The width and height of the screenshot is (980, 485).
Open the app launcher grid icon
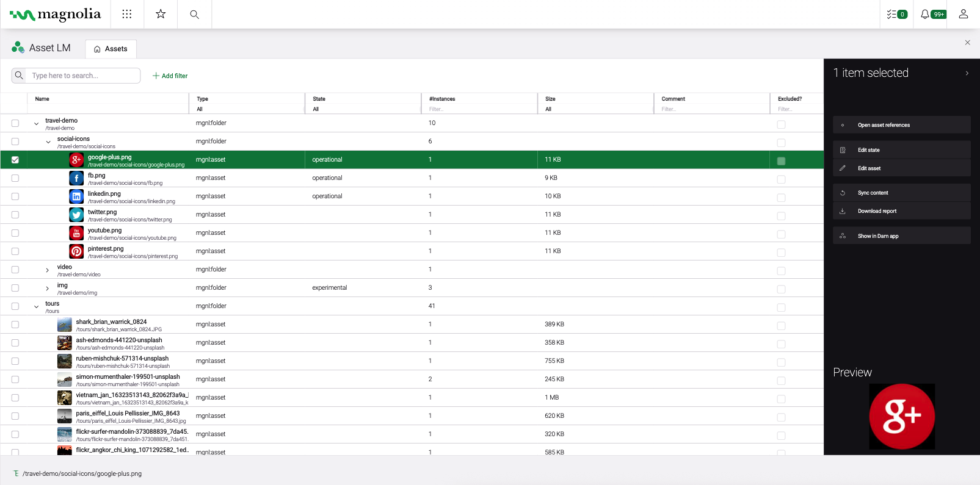tap(127, 14)
